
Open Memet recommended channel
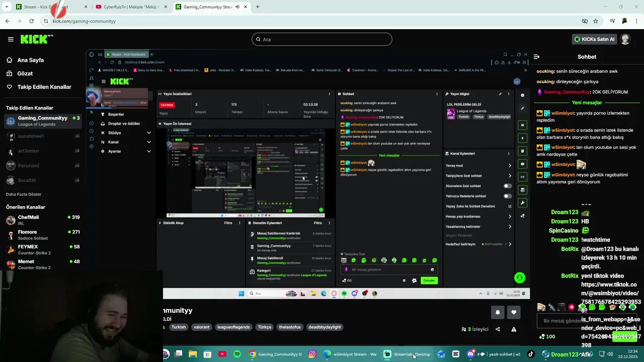point(43,264)
